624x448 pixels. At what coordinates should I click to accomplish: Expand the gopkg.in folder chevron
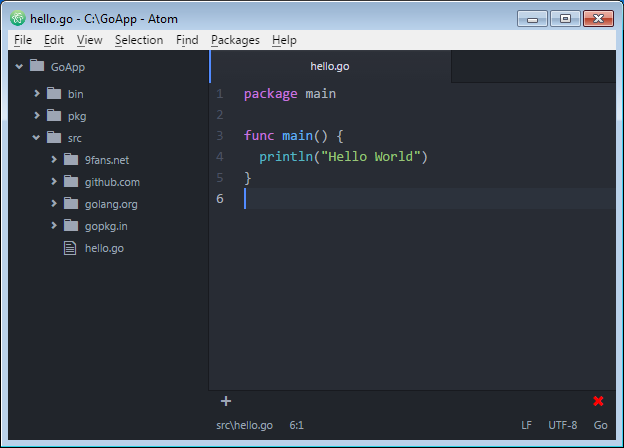tap(53, 226)
